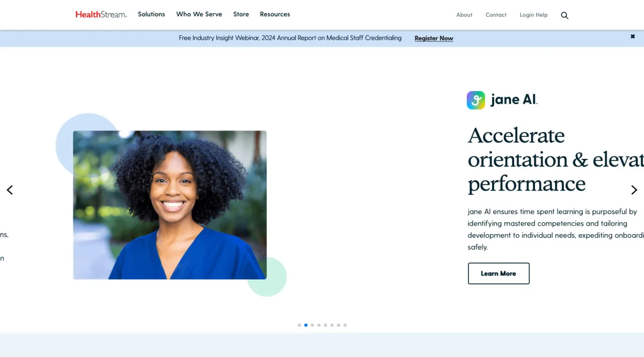Screen dimensions: 644x357
Task: Open the Contact link
Action: point(496,15)
